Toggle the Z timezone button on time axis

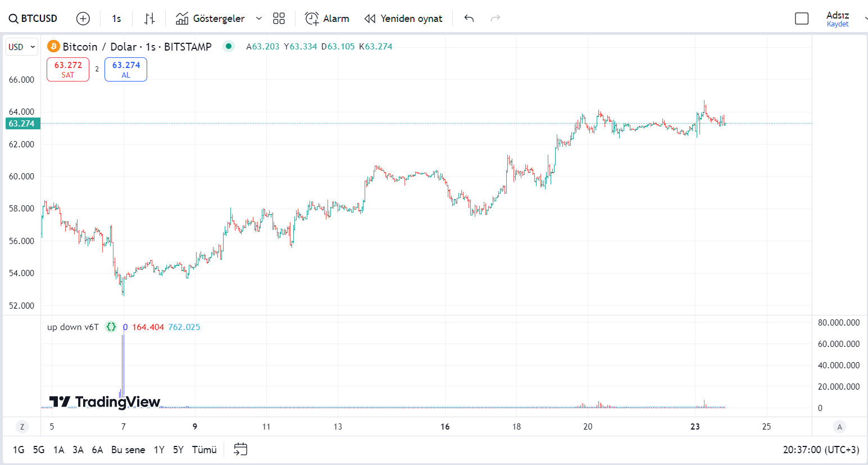22,427
